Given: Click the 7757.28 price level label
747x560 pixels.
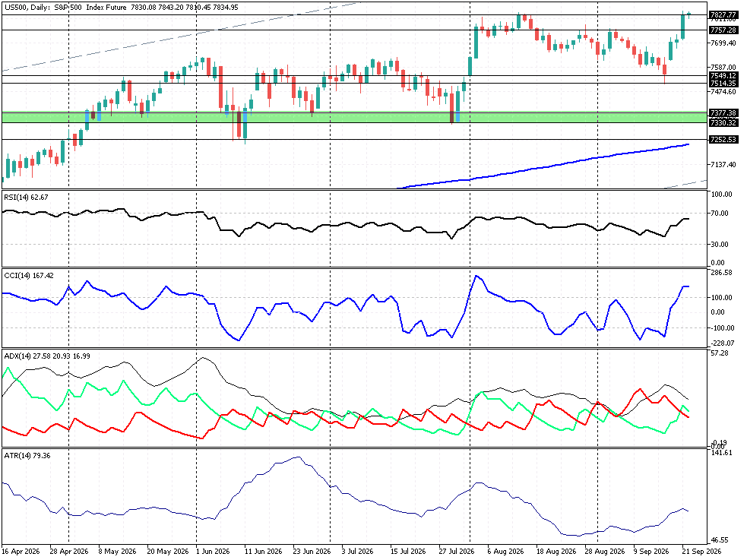Looking at the screenshot, I should tap(723, 30).
